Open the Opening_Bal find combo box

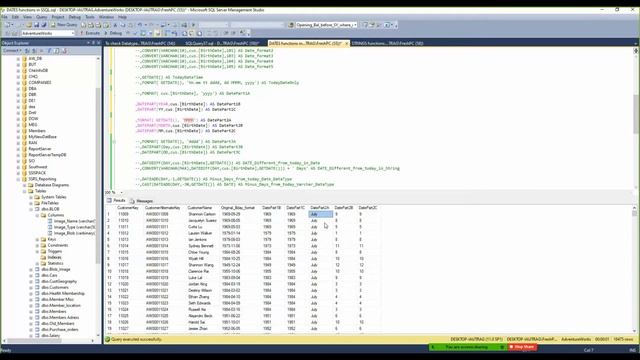pos(326,25)
